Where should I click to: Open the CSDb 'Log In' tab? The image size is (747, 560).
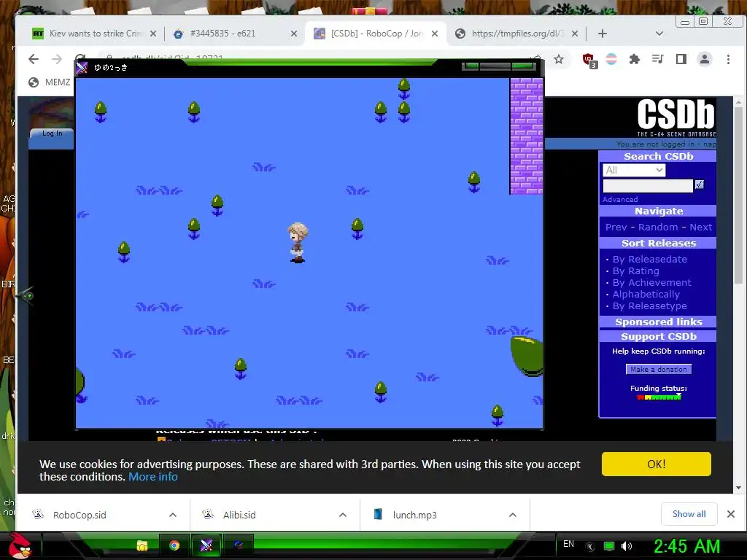pyautogui.click(x=52, y=133)
